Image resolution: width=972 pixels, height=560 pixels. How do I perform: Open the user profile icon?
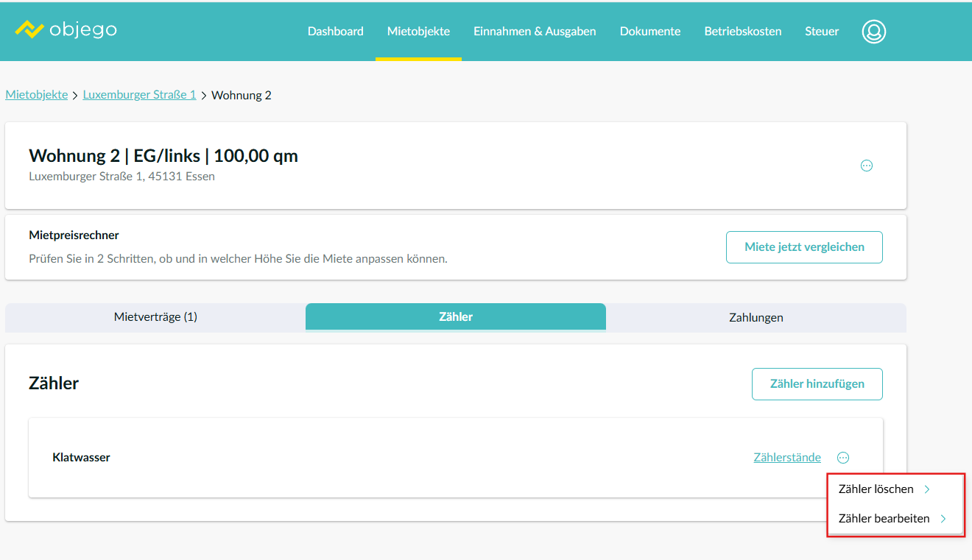[873, 31]
